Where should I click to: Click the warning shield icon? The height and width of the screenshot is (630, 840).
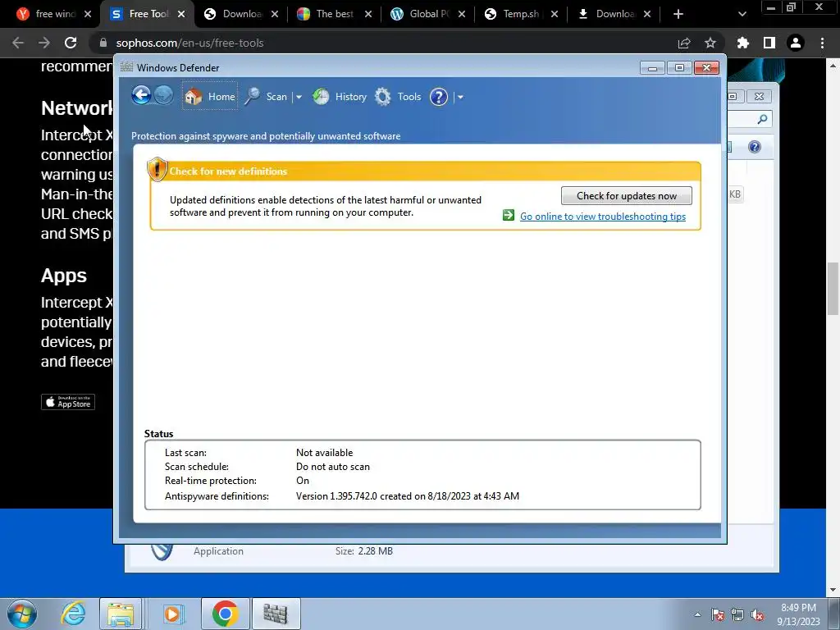pos(157,169)
